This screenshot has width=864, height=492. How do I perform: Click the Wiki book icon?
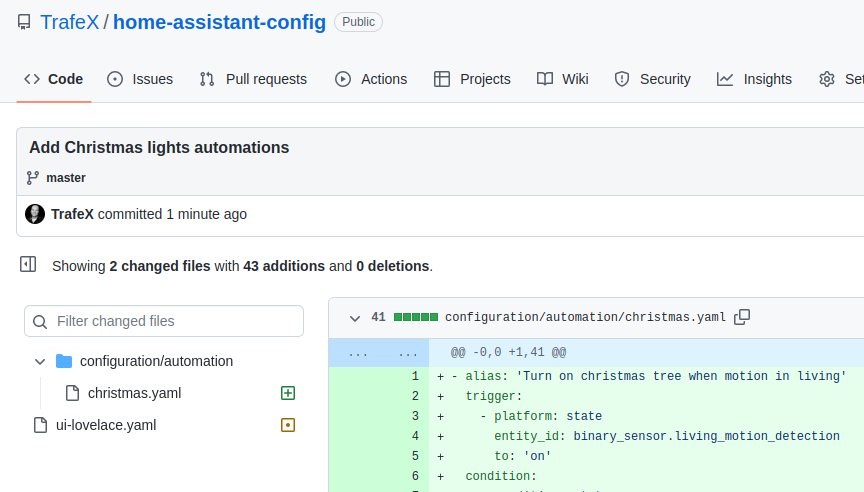(x=545, y=79)
